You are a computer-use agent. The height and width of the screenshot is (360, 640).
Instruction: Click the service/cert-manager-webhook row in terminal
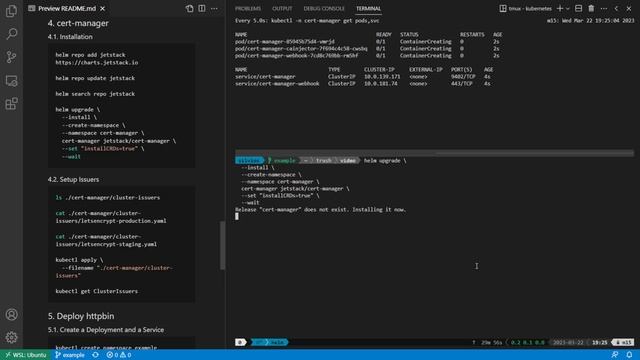(x=363, y=84)
